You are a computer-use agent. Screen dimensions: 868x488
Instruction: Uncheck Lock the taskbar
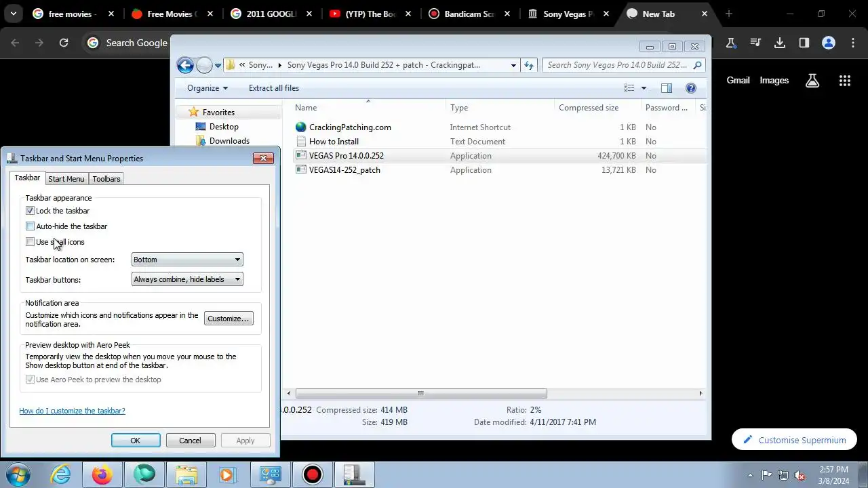(x=30, y=211)
